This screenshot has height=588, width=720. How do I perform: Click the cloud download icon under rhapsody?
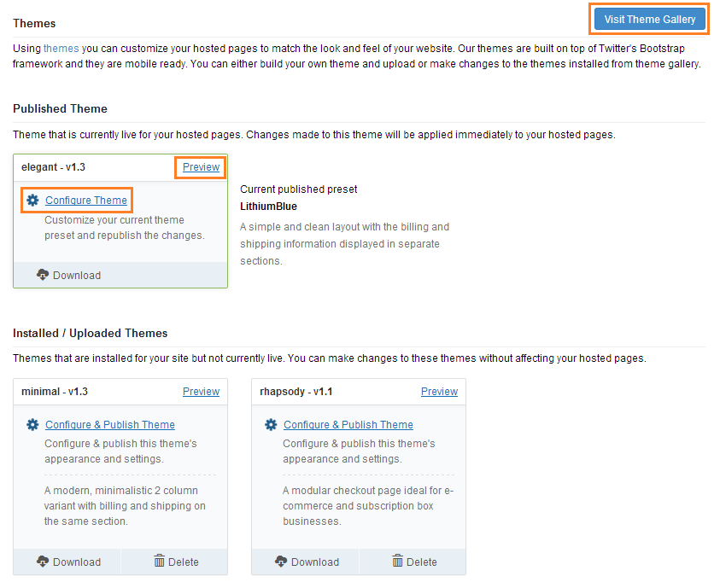(x=281, y=562)
